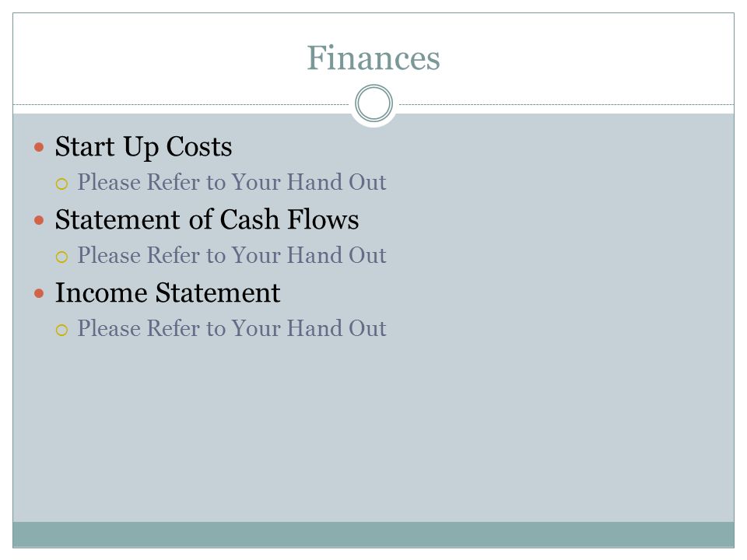
Task: Click the orange bullet beside Statement of Cash Flows
Action: [39, 220]
